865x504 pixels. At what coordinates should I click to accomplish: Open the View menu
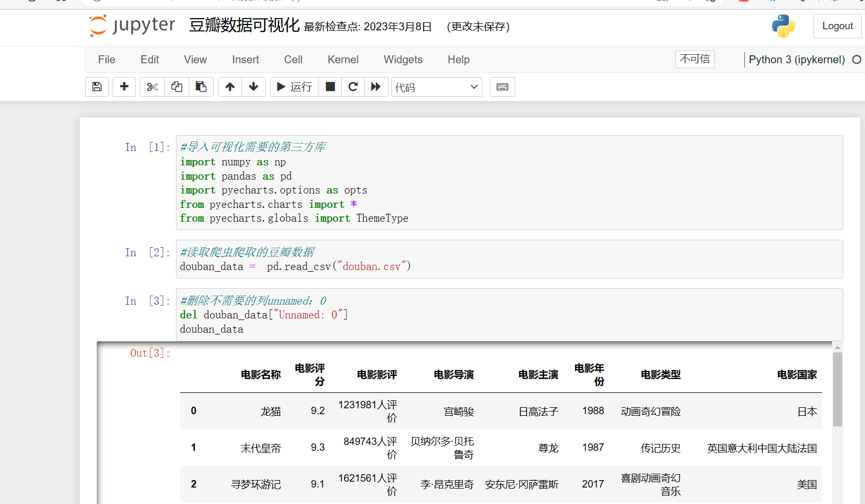196,60
